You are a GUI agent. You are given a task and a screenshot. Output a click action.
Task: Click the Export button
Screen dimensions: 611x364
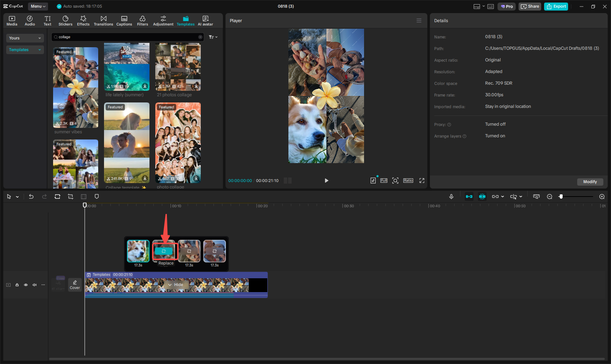coord(556,6)
